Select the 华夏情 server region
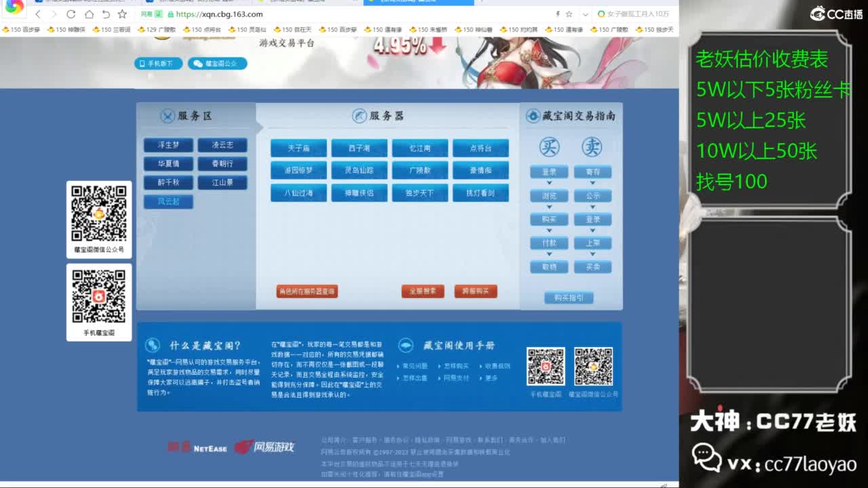868x488 pixels. (168, 164)
